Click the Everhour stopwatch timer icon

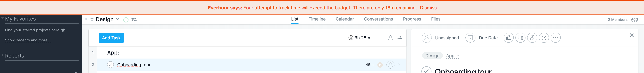[x=544, y=38]
